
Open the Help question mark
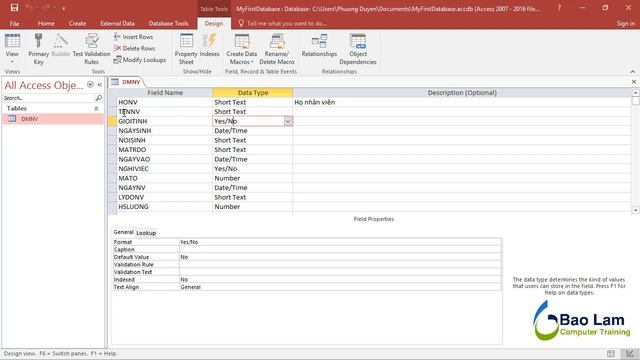coord(559,8)
